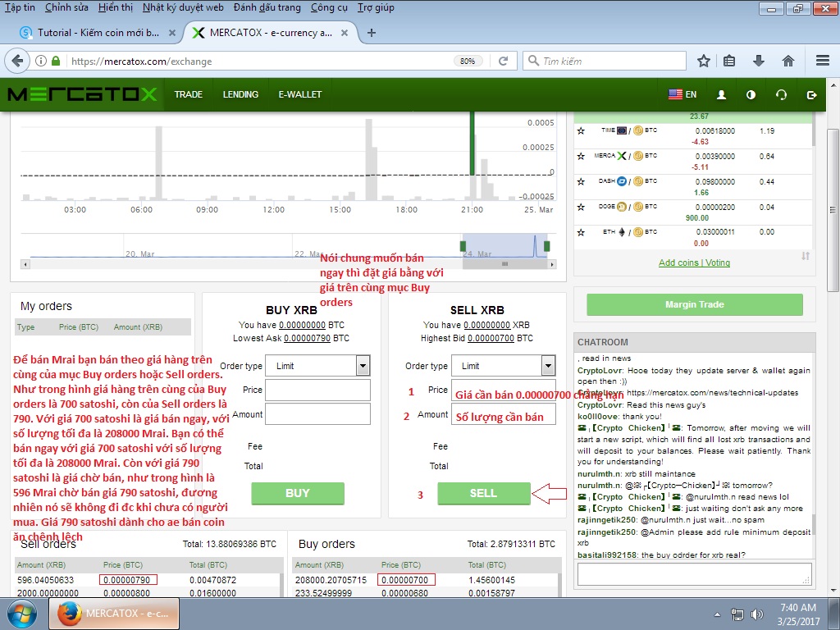Click the Firefox MERCATOX taskbar button
The width and height of the screenshot is (840, 630).
coord(114,614)
